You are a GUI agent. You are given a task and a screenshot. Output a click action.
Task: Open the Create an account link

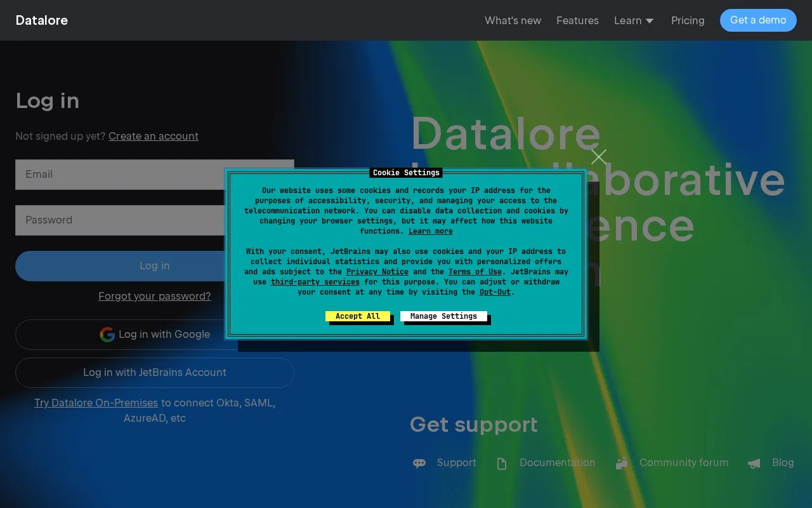pos(154,136)
